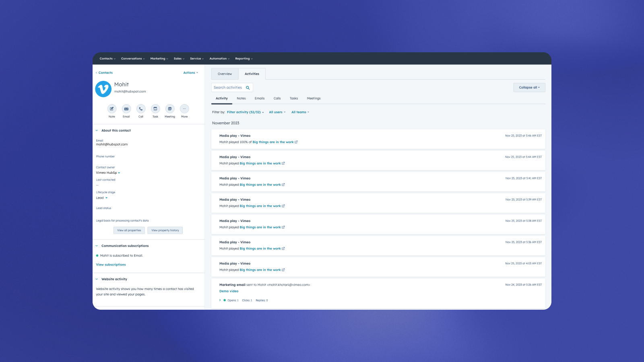The width and height of the screenshot is (644, 362).
Task: Click the Meeting calendar icon
Action: point(170,109)
